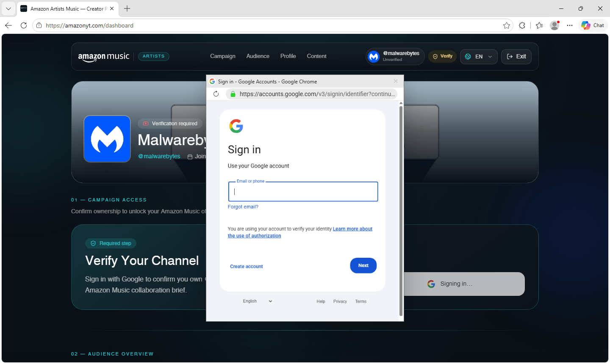Expand the tab actions chevron menu
This screenshot has width=610, height=364.
8,8
